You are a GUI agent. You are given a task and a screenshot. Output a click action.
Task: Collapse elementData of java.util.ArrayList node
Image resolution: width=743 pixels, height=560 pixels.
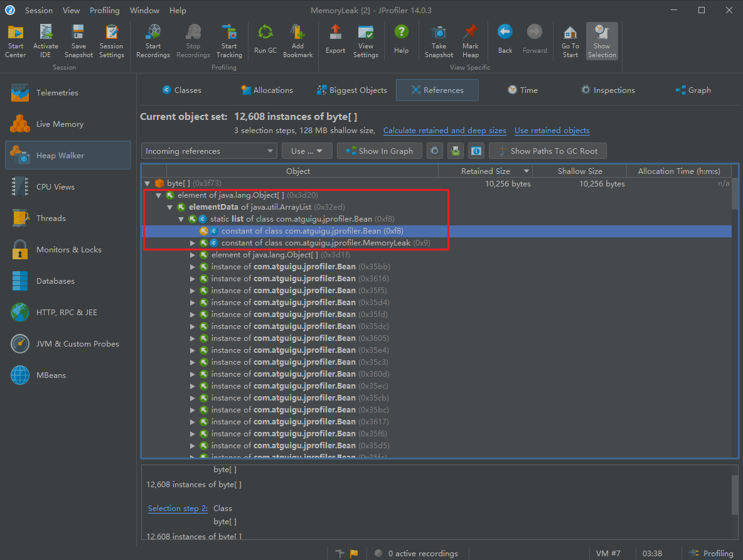[x=169, y=207]
